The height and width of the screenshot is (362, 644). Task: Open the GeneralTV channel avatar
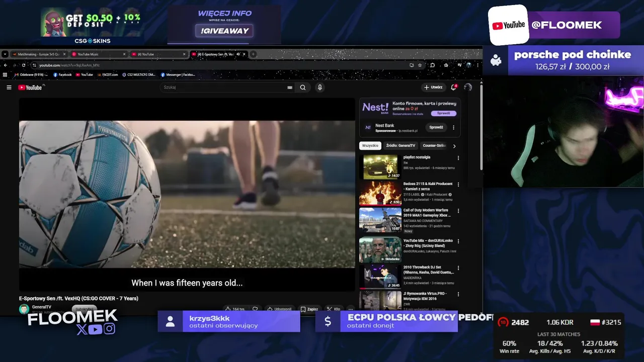point(24,309)
